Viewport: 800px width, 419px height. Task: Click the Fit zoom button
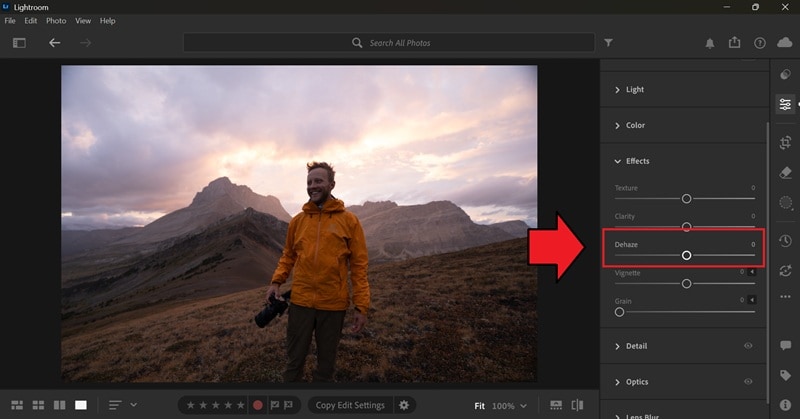point(479,406)
